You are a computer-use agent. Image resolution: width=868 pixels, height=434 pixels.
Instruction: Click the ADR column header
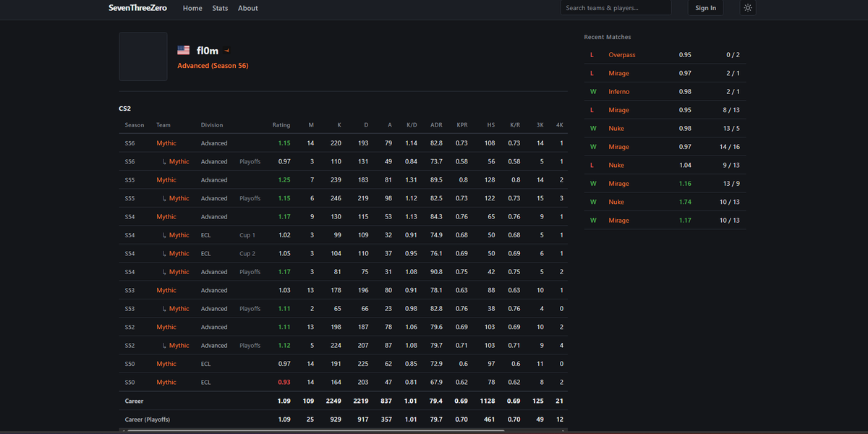click(x=436, y=125)
